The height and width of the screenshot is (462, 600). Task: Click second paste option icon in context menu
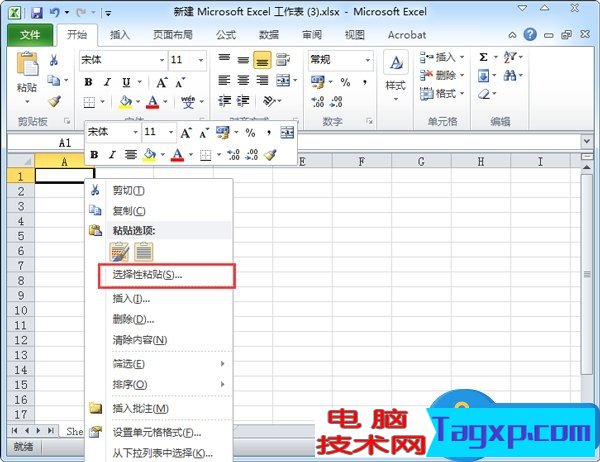(144, 252)
